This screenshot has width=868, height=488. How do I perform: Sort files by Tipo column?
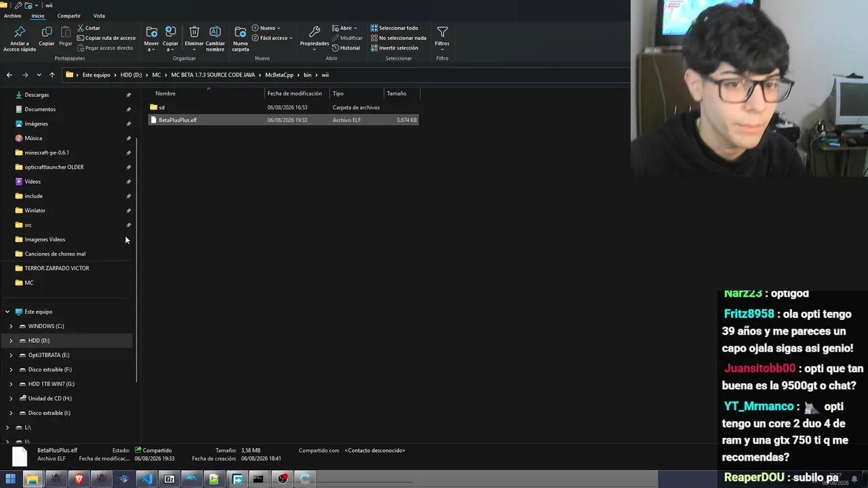(x=357, y=94)
